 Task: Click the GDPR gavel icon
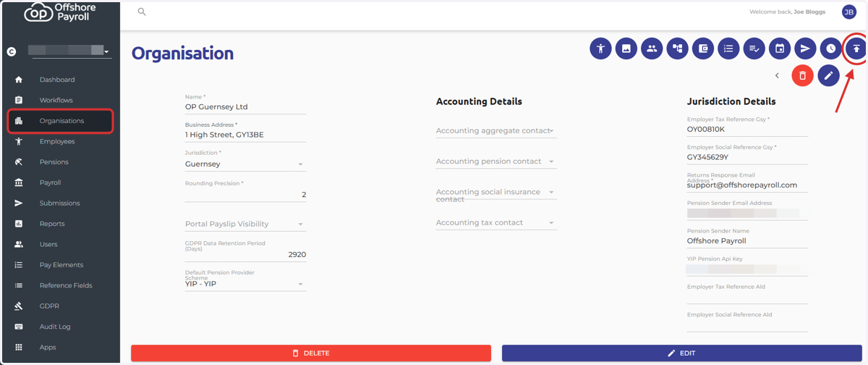tap(19, 306)
